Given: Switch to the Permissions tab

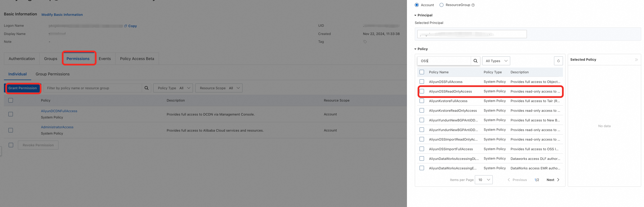Looking at the screenshot, I should [x=78, y=59].
